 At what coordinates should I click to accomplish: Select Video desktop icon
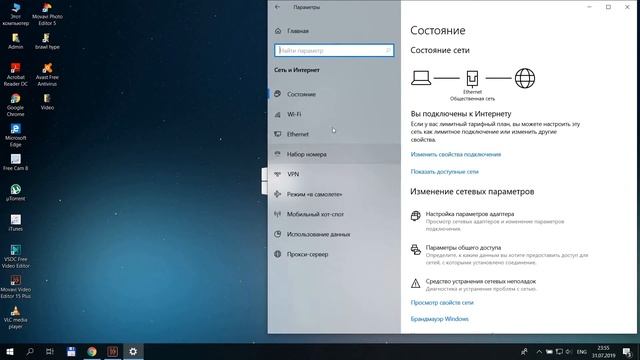[47, 102]
